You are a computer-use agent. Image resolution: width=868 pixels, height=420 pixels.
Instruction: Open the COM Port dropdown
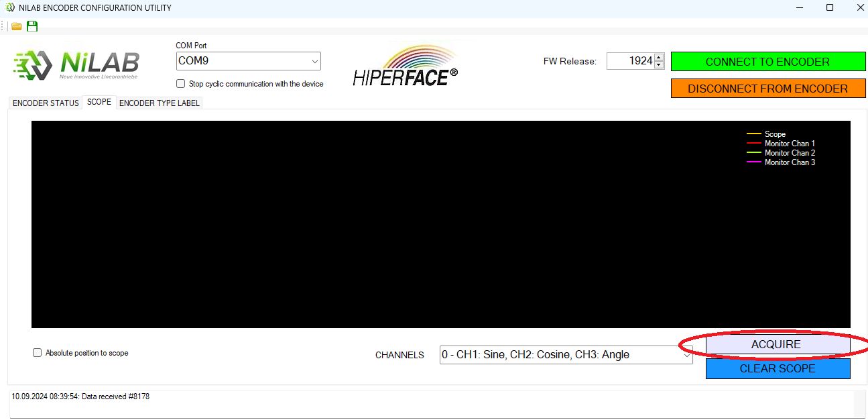314,61
